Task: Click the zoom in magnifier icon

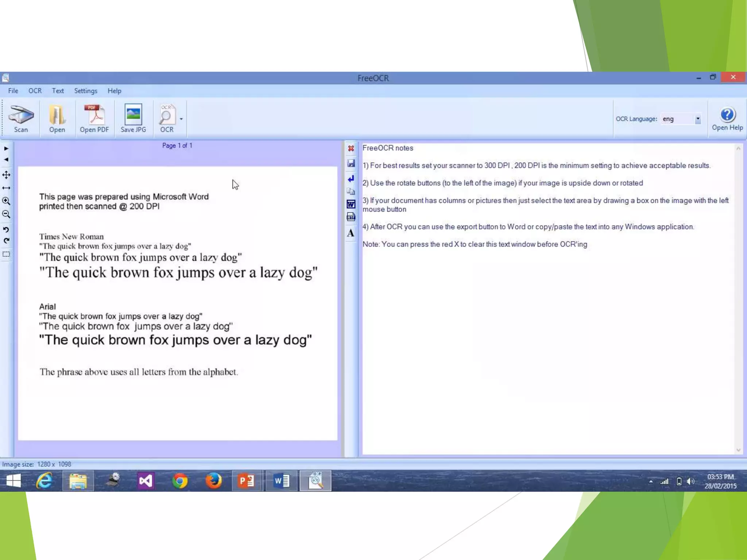Action: pos(6,201)
